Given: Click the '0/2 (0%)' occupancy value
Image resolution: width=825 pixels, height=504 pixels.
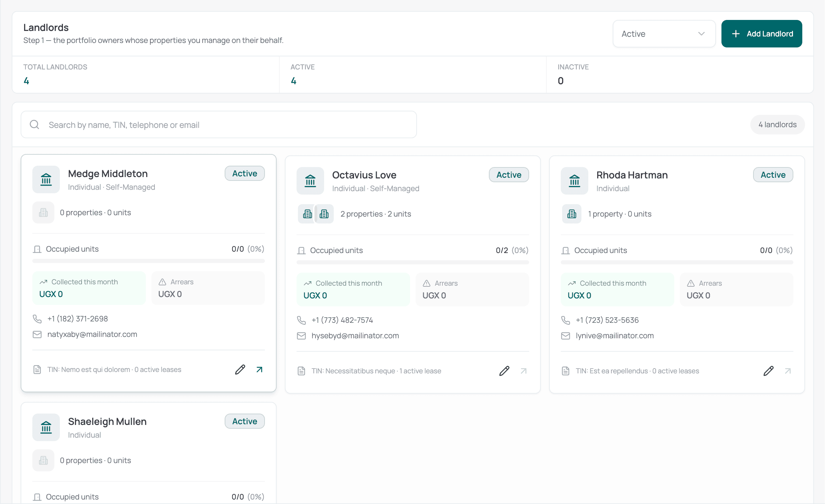Looking at the screenshot, I should pyautogui.click(x=512, y=250).
